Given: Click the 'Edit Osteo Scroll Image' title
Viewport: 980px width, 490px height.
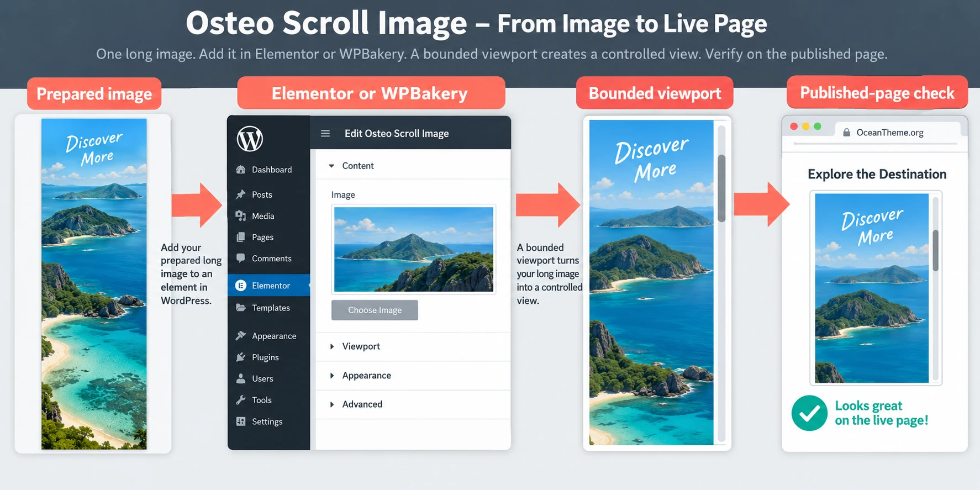Looking at the screenshot, I should click(x=397, y=134).
